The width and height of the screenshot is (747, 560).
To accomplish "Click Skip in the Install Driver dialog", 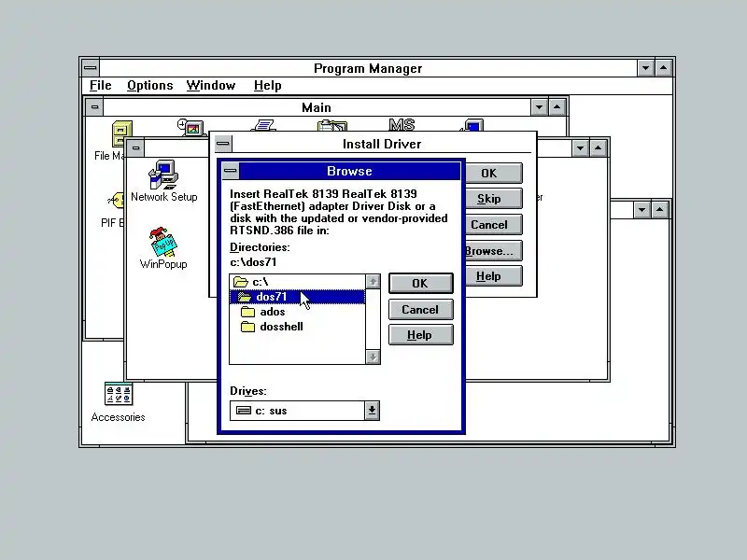I will (493, 199).
